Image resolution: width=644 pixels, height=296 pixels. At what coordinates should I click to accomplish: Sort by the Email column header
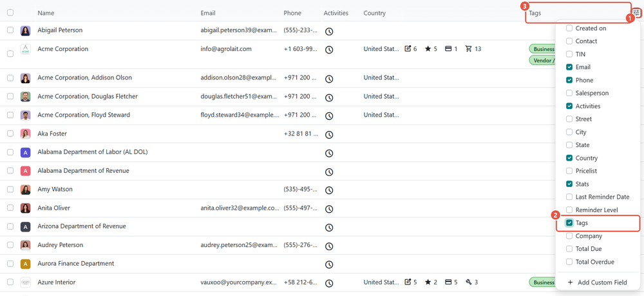click(x=208, y=13)
